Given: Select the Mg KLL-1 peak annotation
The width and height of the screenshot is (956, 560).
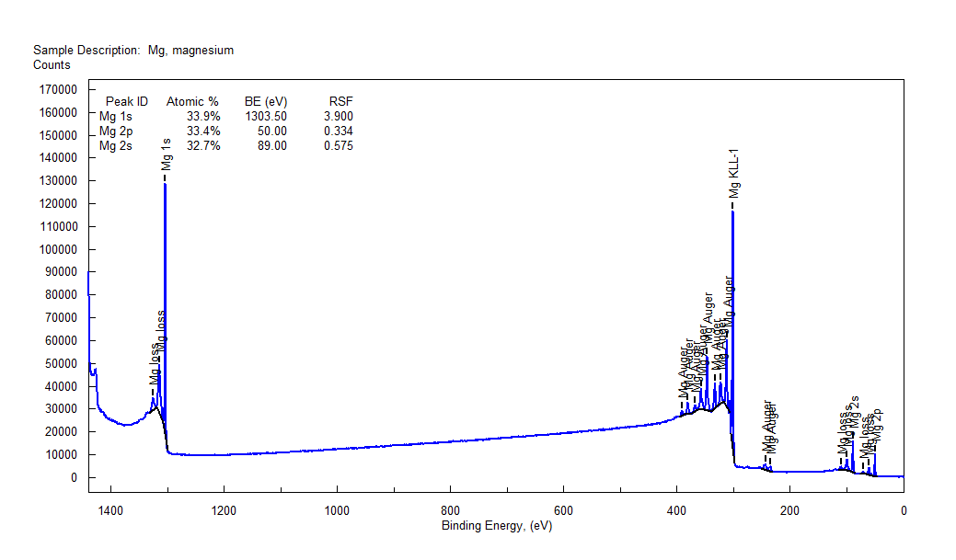Looking at the screenshot, I should (x=733, y=176).
